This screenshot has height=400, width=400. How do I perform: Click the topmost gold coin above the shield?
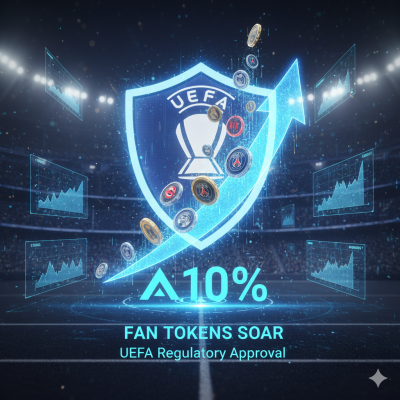pyautogui.click(x=254, y=35)
